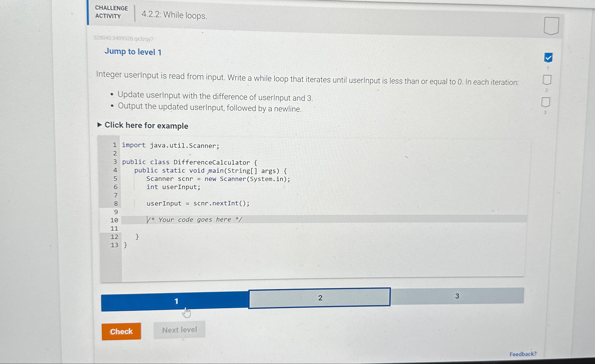Click the level 1 completion checkmark icon
The width and height of the screenshot is (595, 364).
(x=548, y=57)
